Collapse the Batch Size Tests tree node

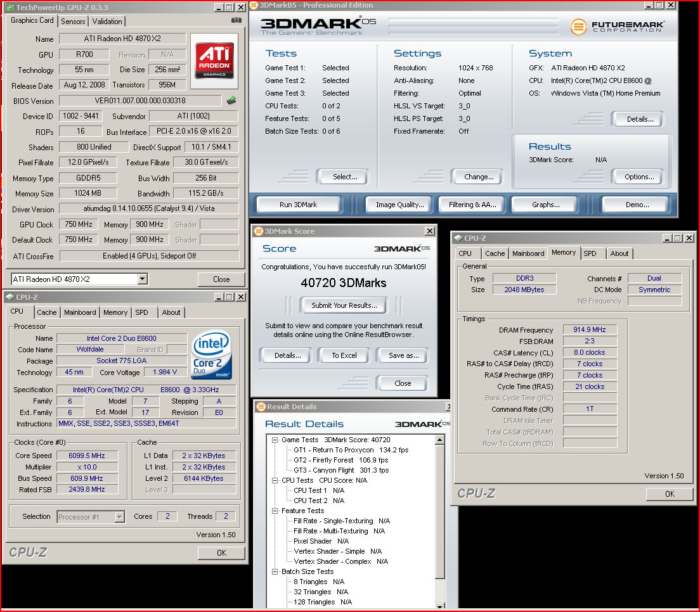[275, 571]
